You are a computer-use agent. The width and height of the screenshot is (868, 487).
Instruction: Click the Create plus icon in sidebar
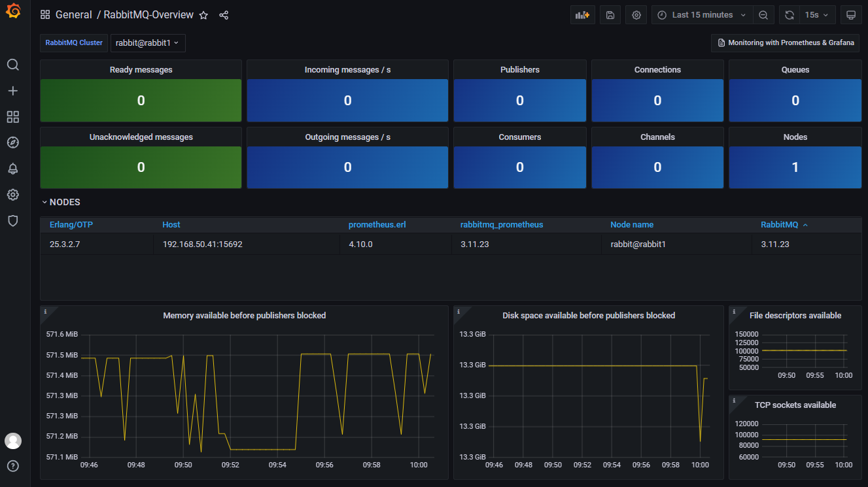pos(13,91)
